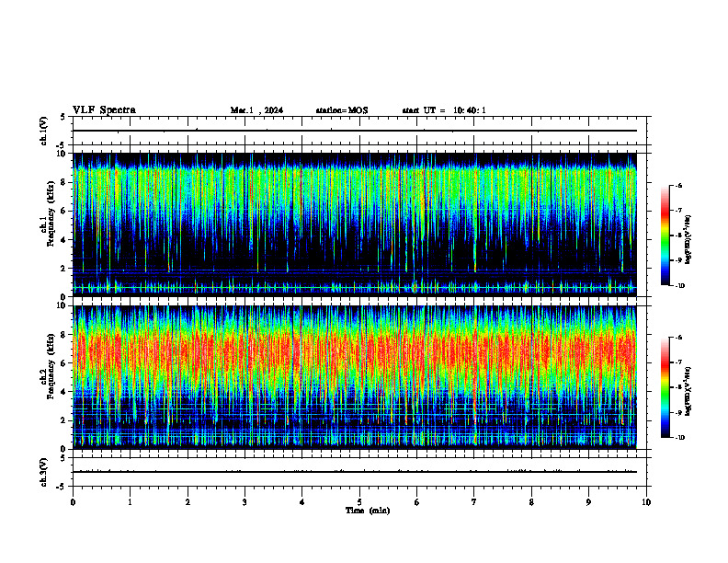Click the 'station=MOS' header label
Image resolution: width=728 pixels, height=563 pixels.
click(342, 110)
